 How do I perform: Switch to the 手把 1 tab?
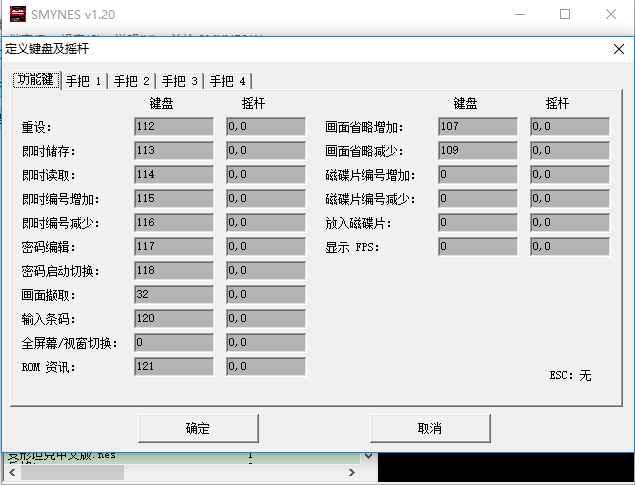point(84,81)
